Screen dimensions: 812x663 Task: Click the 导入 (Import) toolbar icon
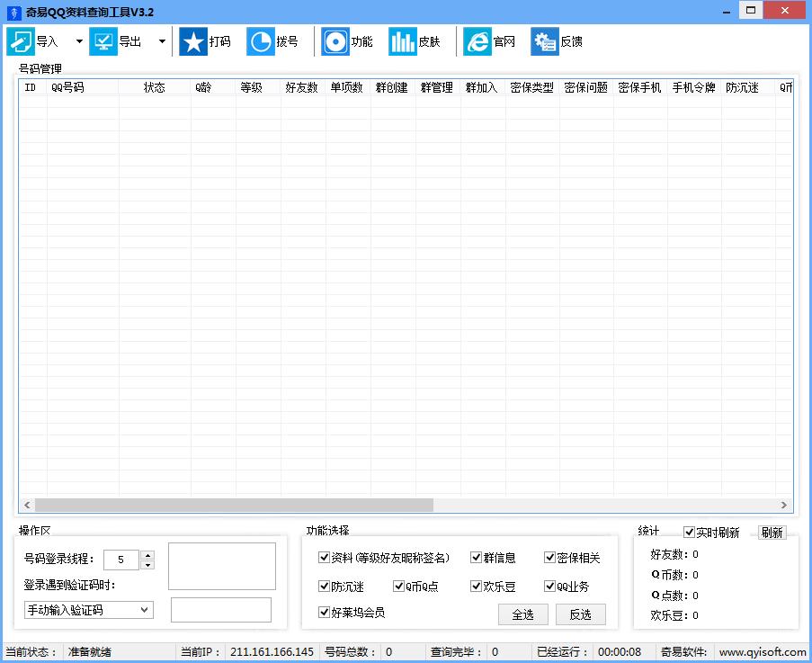[21, 41]
